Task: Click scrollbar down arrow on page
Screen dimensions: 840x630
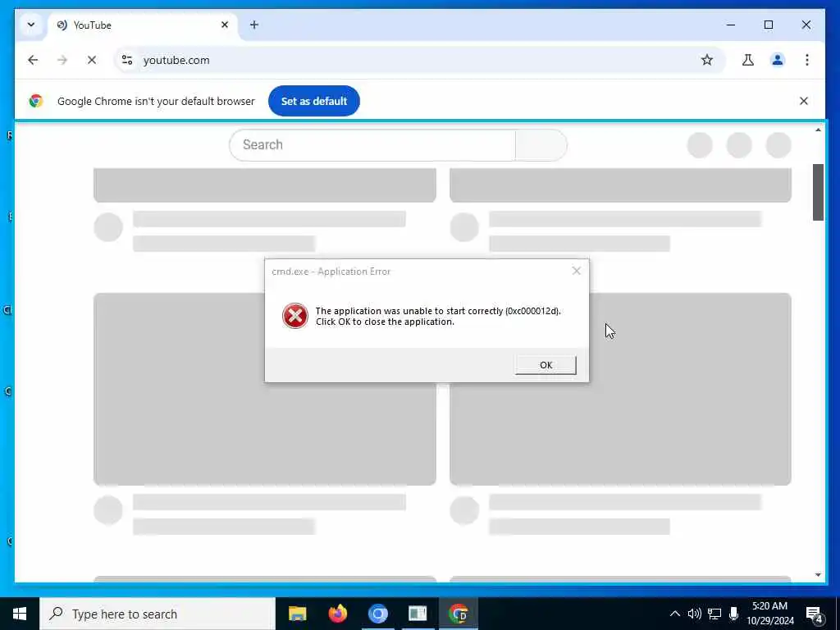Action: pyautogui.click(x=818, y=575)
